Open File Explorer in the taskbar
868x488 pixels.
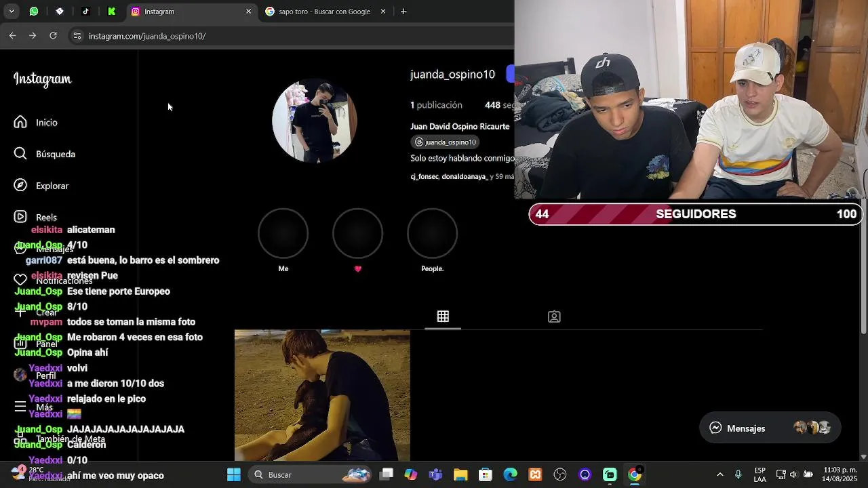click(460, 474)
